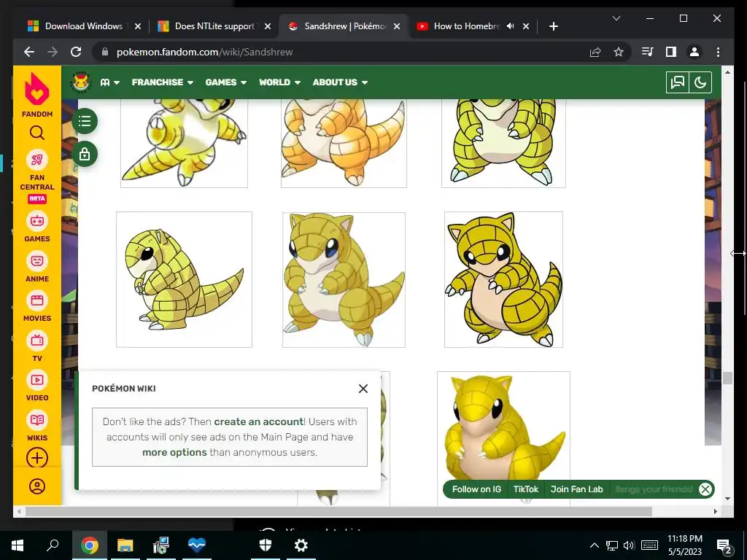Close the Does NTLite support tab

pyautogui.click(x=268, y=26)
